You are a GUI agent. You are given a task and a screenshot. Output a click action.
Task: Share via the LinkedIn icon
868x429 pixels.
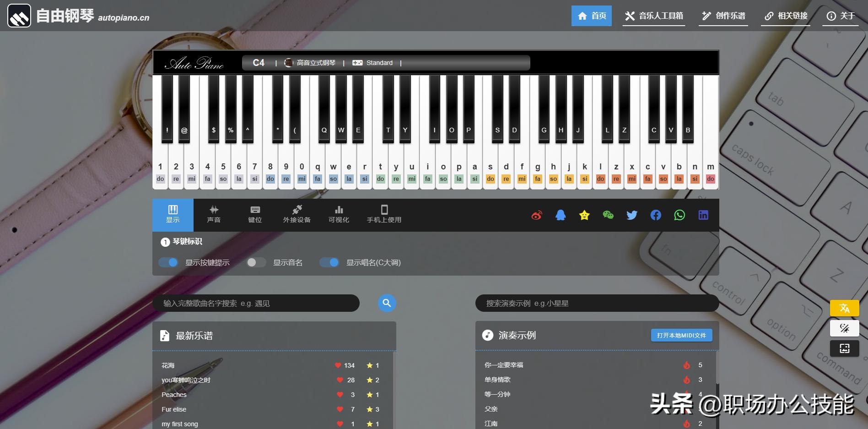click(x=703, y=215)
